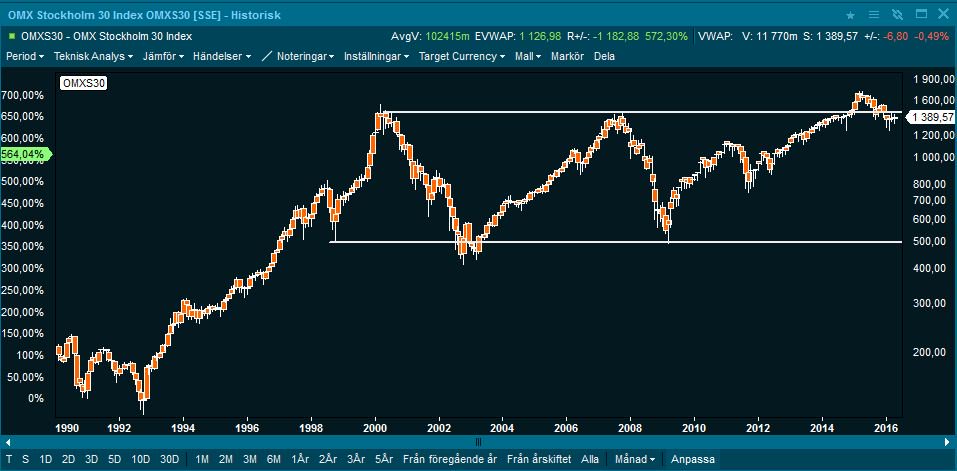Image resolution: width=957 pixels, height=471 pixels.
Task: Expand the Target Currency dropdown
Action: click(x=461, y=56)
